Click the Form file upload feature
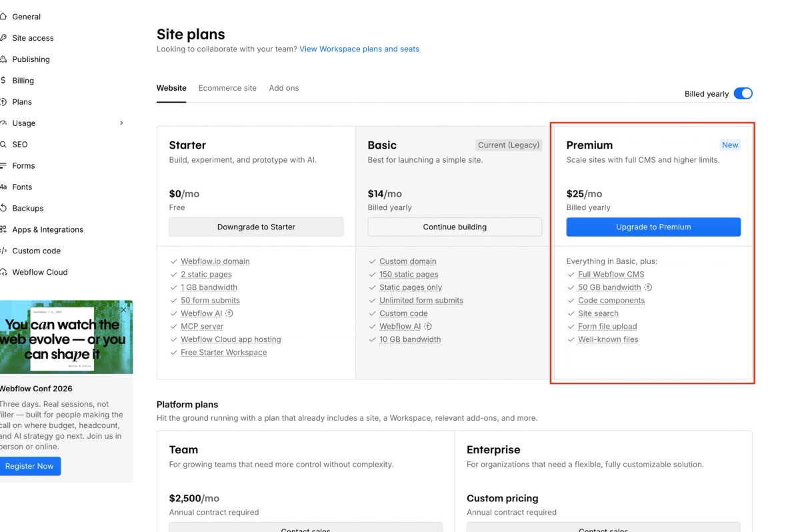This screenshot has width=800, height=532. [x=607, y=327]
